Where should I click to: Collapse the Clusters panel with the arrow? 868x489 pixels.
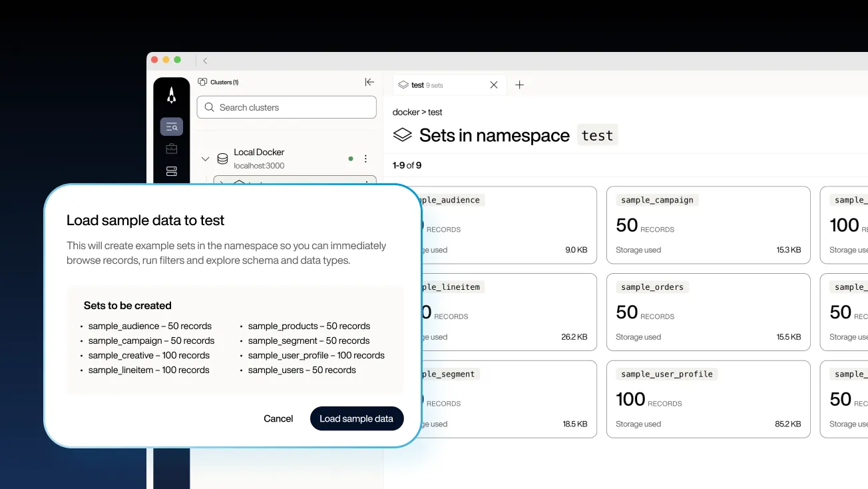369,82
